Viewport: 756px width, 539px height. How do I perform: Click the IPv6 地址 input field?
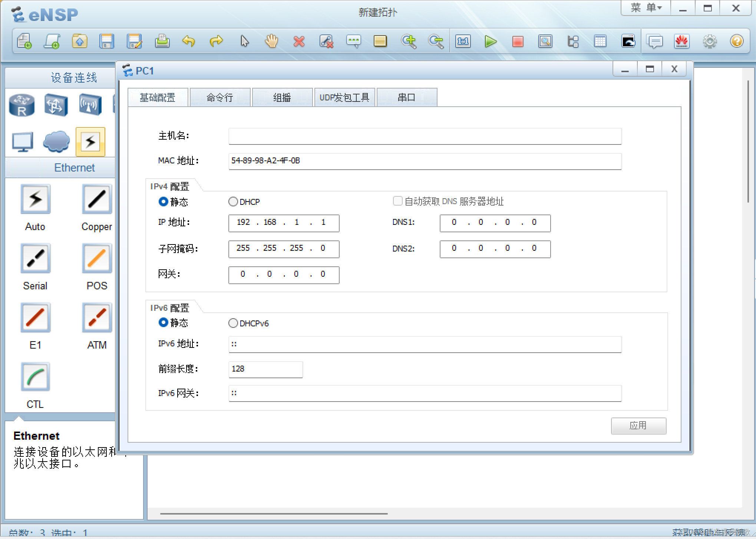425,344
